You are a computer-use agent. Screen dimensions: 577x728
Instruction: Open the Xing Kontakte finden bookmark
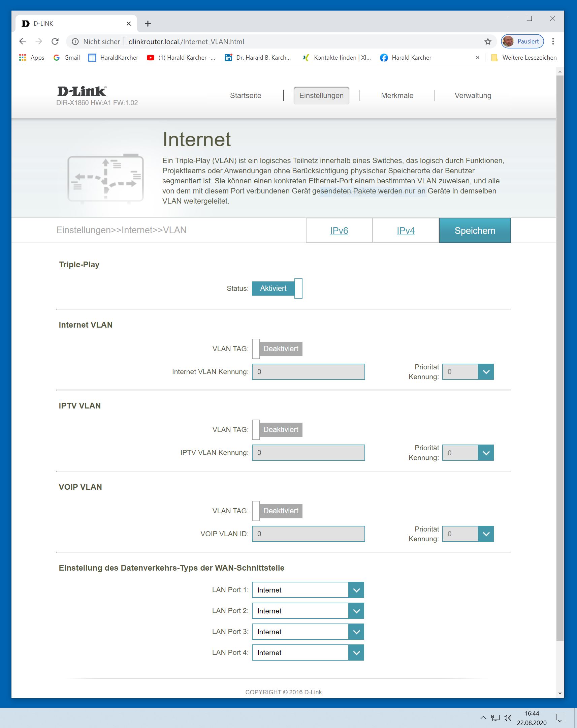[337, 58]
